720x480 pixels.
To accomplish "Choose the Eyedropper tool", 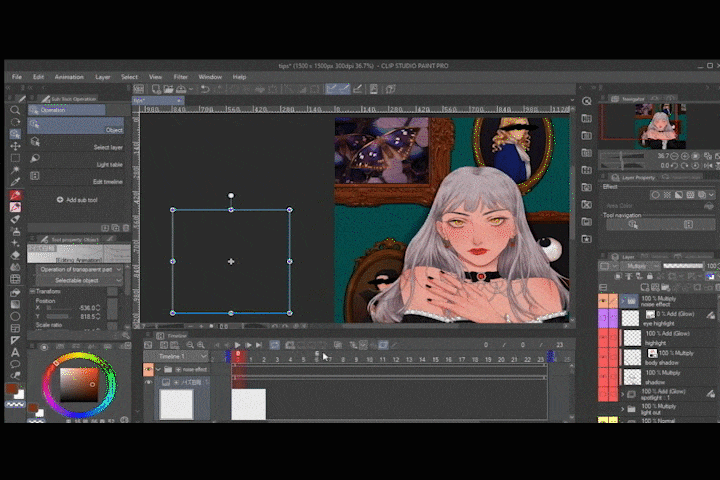I will [15, 182].
